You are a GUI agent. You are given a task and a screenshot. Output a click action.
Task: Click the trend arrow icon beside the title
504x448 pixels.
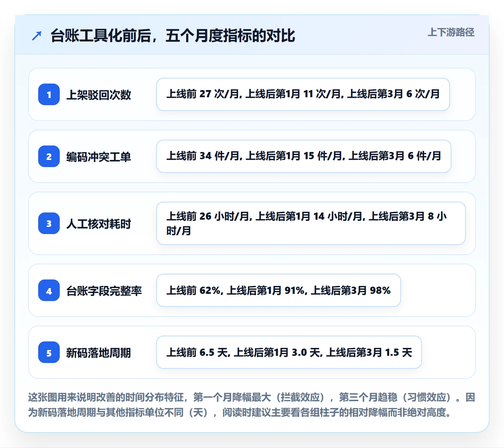pos(37,36)
